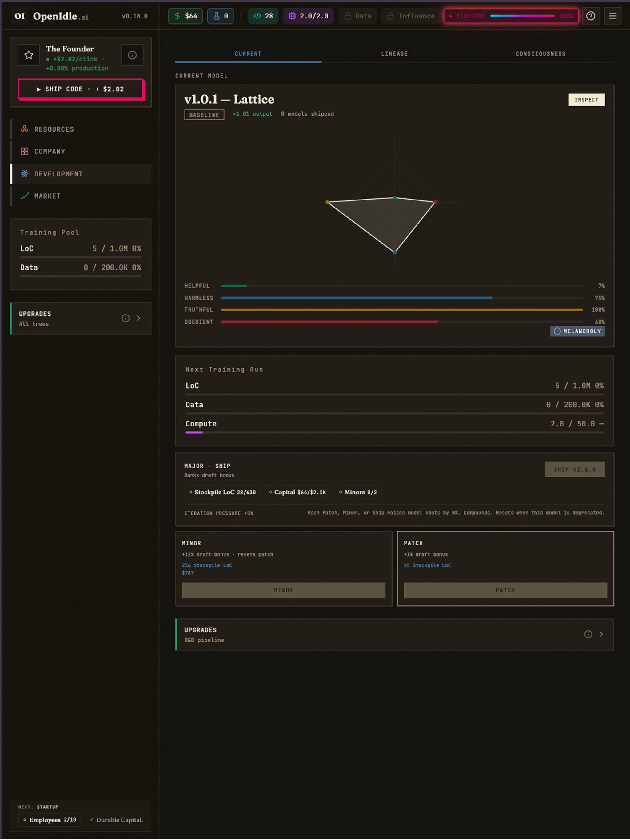The width and height of the screenshot is (630, 840).
Task: Click the v1.0.1 — Lattice title
Action: click(229, 100)
